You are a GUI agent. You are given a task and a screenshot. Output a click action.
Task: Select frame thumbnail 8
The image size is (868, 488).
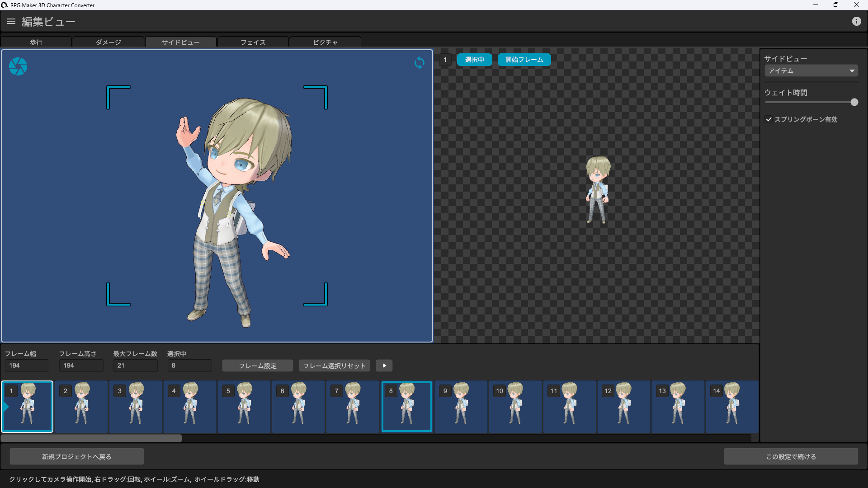click(407, 407)
